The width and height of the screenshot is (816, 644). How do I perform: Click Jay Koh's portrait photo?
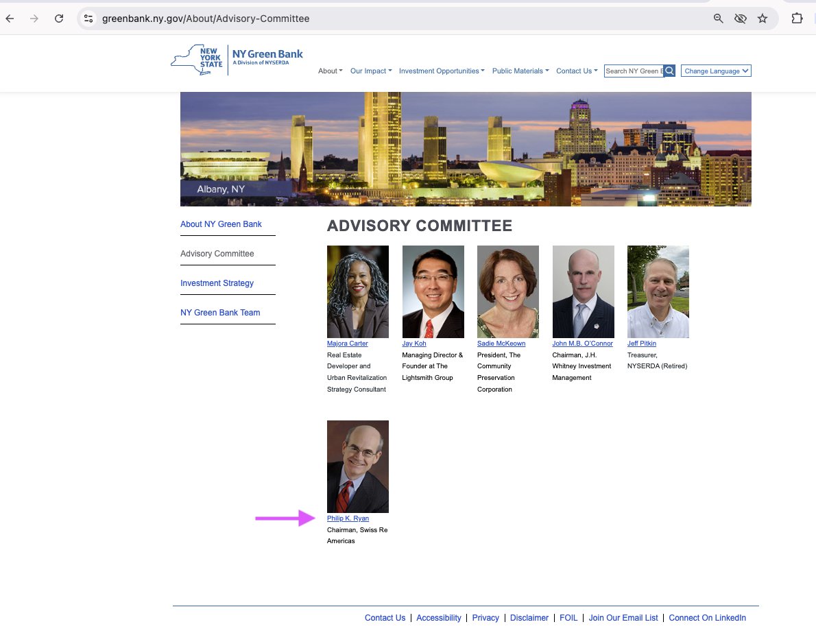point(433,291)
